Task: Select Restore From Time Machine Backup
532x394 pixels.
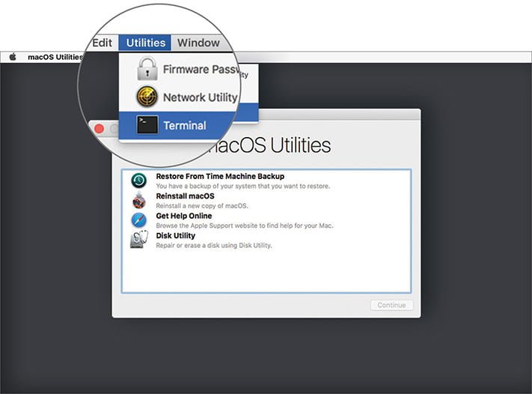Action: (220, 176)
